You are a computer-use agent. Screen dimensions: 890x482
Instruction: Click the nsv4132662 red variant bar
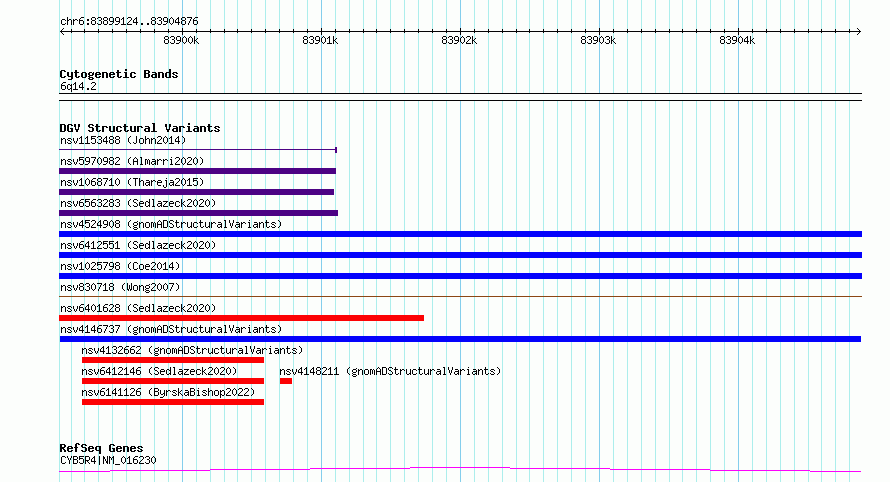tap(173, 360)
